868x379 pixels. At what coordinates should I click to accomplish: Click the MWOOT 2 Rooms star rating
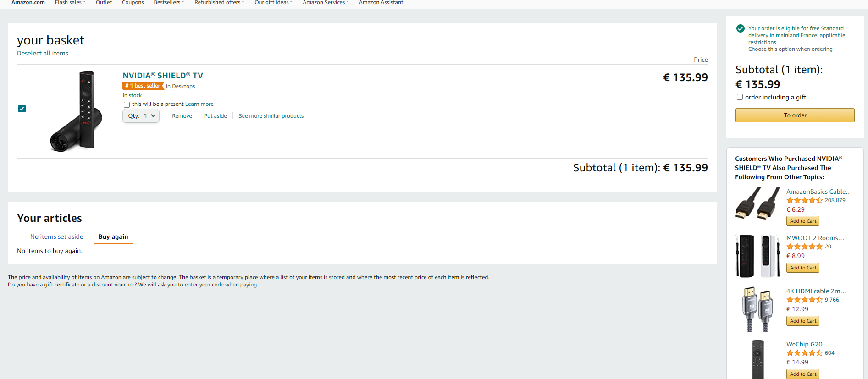click(x=805, y=247)
